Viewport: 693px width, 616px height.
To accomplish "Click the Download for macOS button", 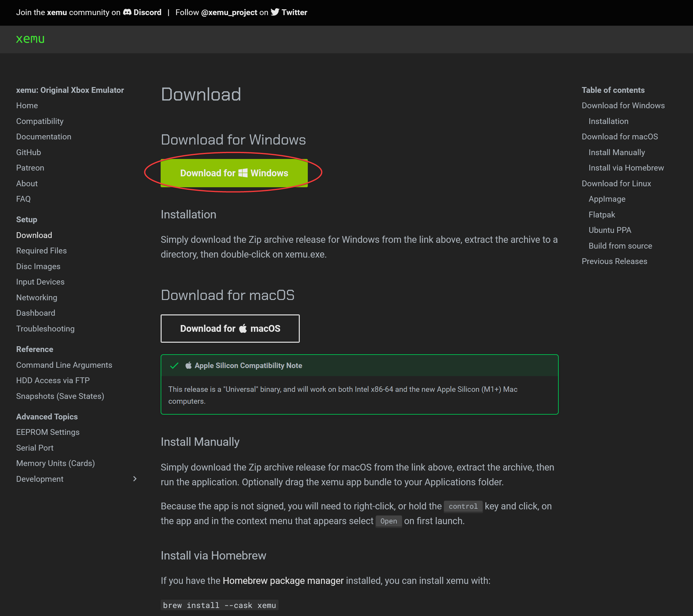I will [x=230, y=329].
